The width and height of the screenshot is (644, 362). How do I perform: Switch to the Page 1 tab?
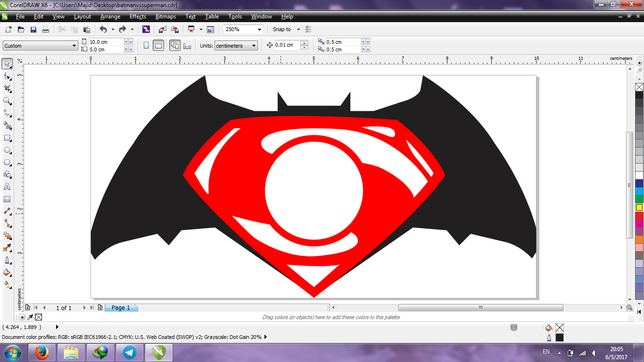pos(121,308)
